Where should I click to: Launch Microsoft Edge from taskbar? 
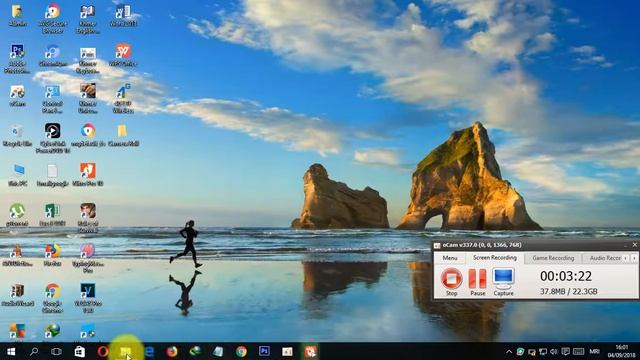pos(149,351)
